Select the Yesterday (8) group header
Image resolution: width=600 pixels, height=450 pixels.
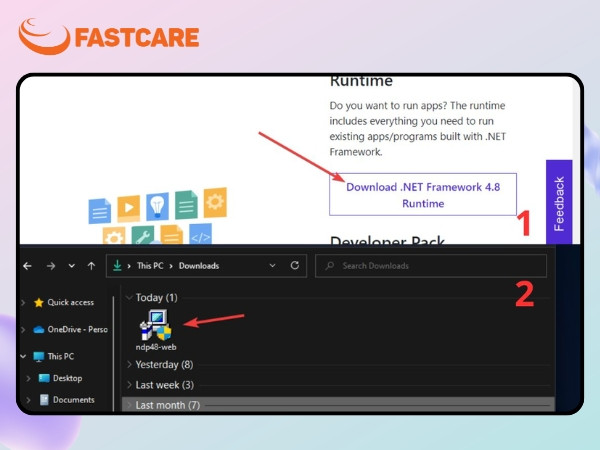tap(164, 364)
